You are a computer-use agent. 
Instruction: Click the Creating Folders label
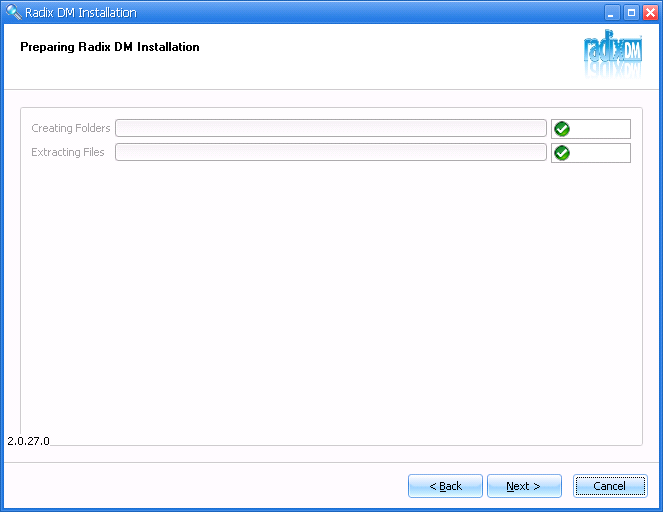point(71,128)
